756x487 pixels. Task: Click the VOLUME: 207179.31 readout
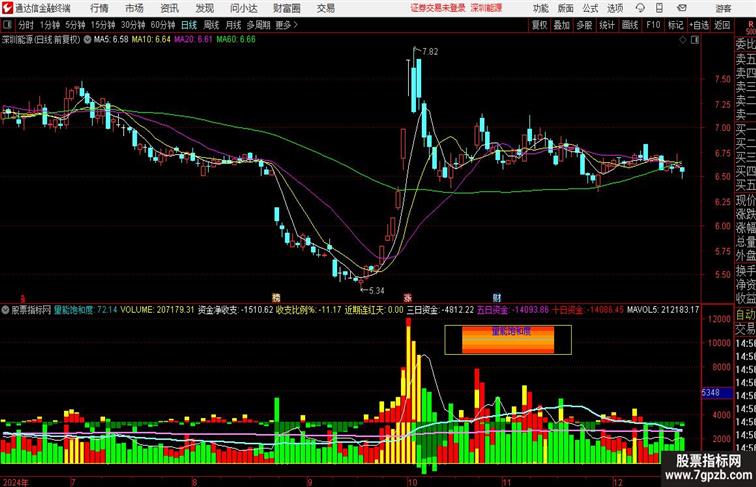click(x=157, y=310)
